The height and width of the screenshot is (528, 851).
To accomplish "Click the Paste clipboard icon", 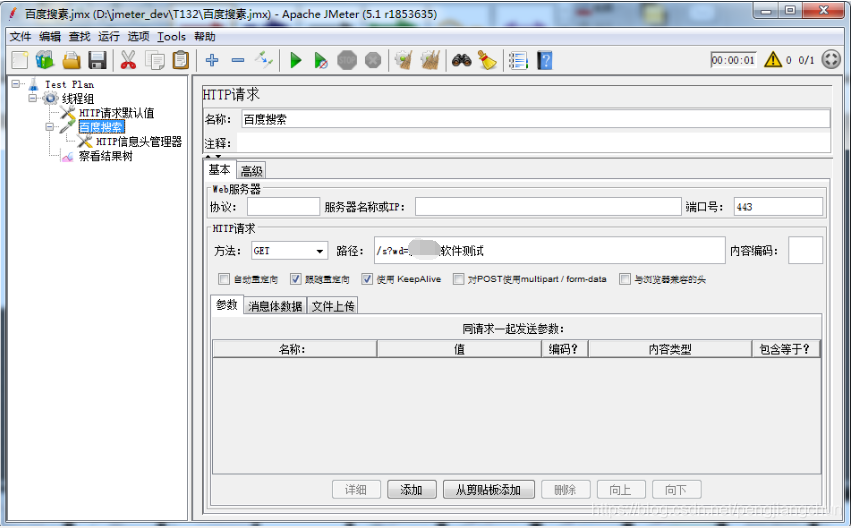I will [x=181, y=60].
